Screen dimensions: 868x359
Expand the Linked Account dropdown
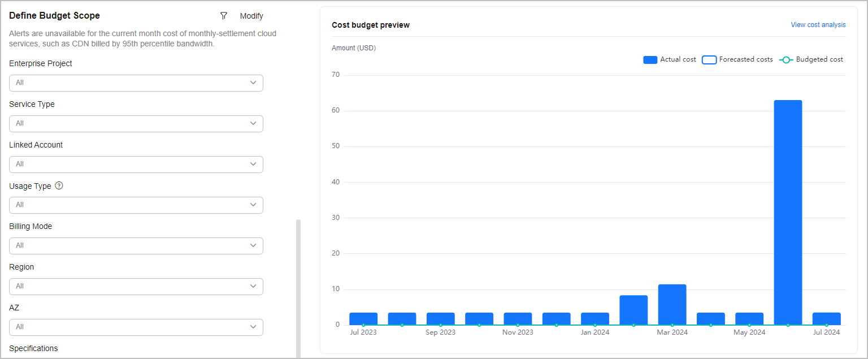136,164
